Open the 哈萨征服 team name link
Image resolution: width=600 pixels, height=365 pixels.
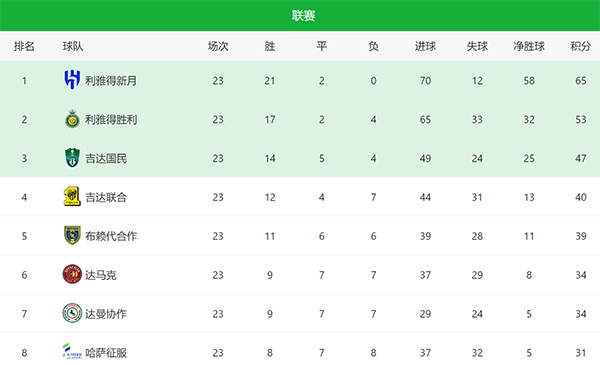106,353
